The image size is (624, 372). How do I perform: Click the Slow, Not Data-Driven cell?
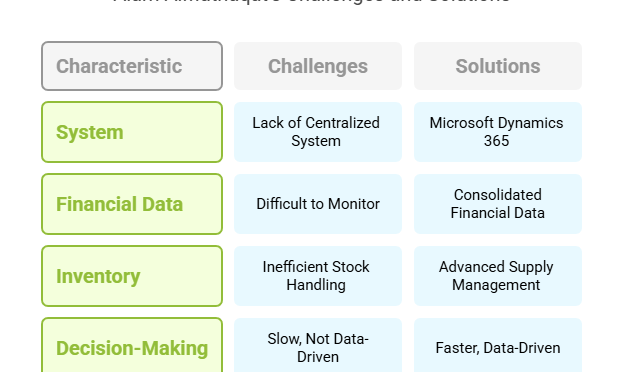pos(318,345)
